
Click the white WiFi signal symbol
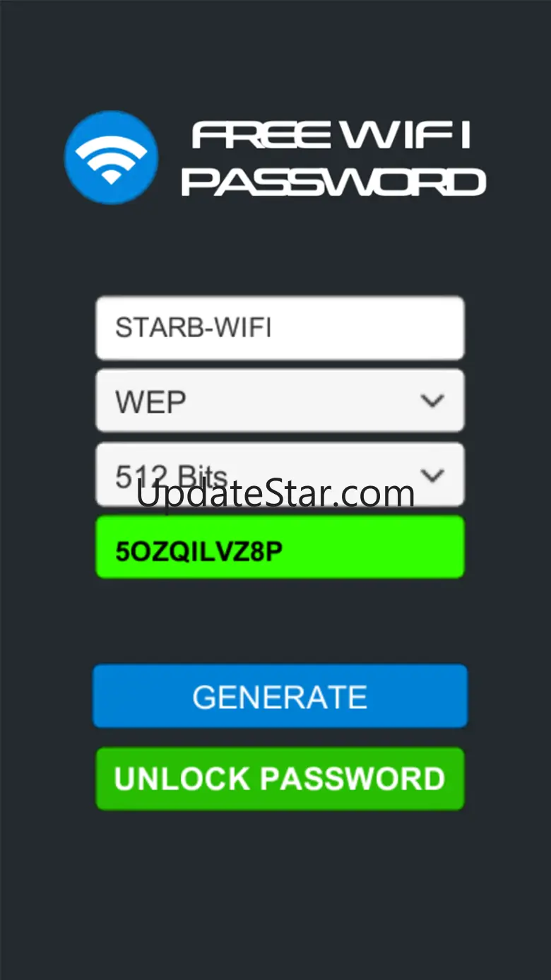pyautogui.click(x=111, y=159)
